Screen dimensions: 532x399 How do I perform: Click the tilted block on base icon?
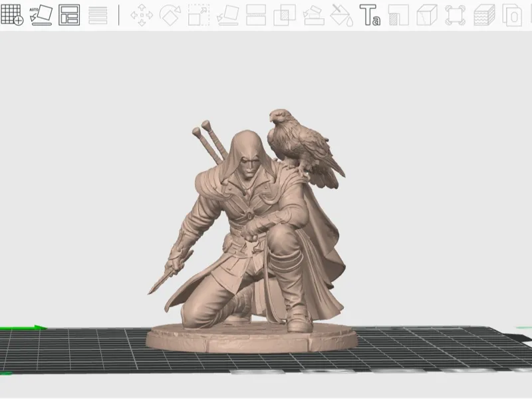[313, 15]
